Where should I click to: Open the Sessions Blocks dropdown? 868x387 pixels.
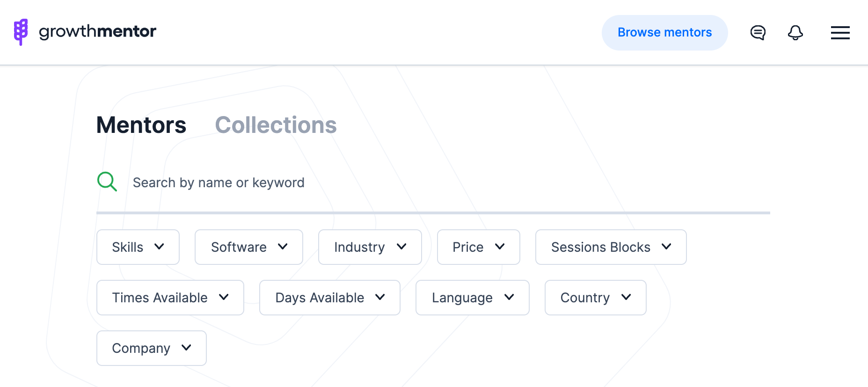(611, 247)
